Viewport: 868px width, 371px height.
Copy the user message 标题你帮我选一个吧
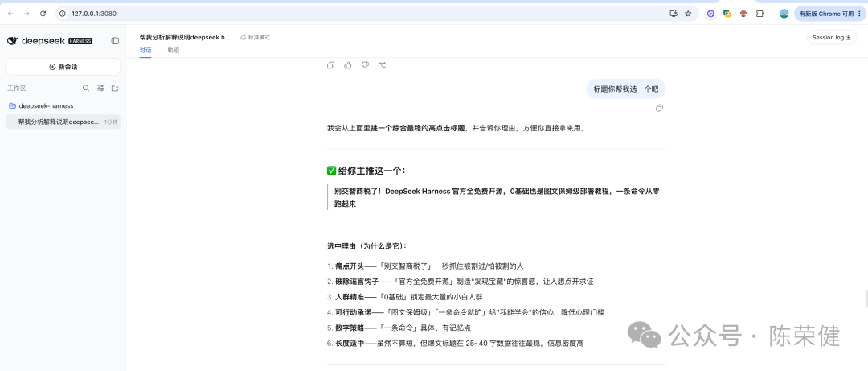pos(659,108)
